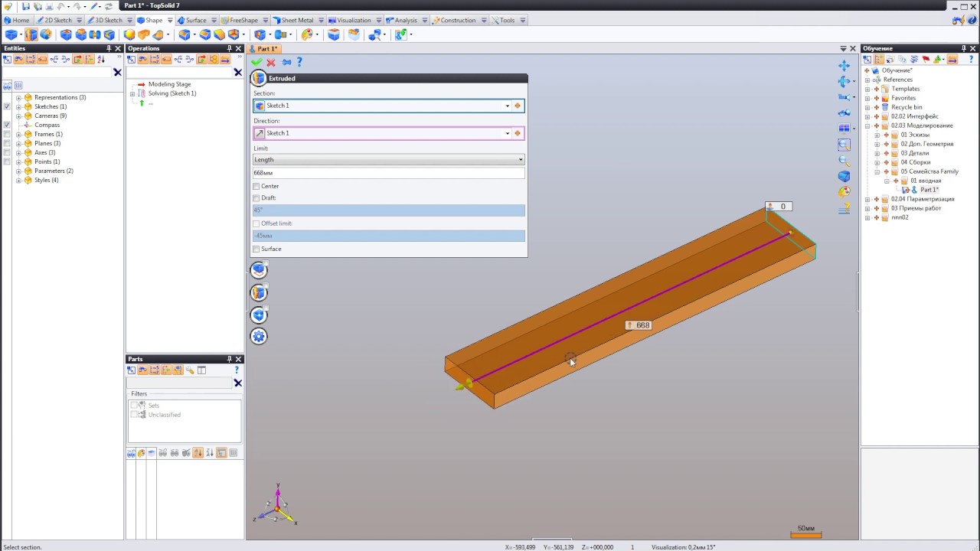The image size is (980, 551).
Task: Click the 0 dimension label on the model
Action: [779, 207]
